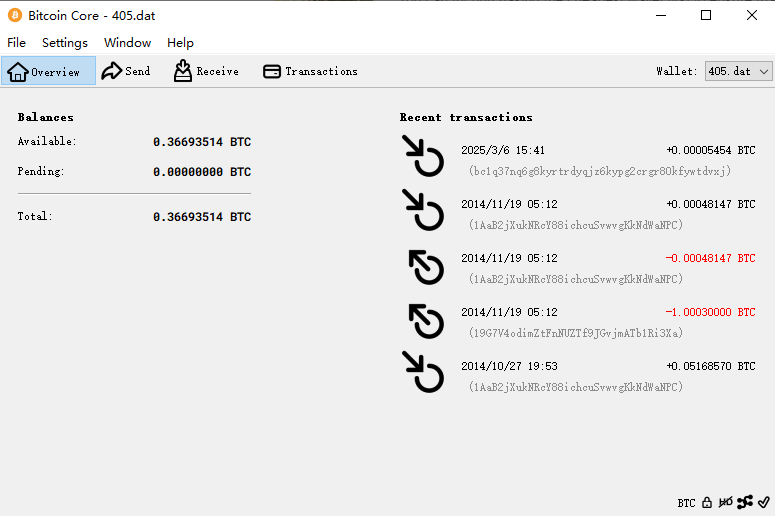Image resolution: width=775 pixels, height=516 pixels.
Task: Click incoming icon for 2014/10/27 transaction
Action: (423, 372)
